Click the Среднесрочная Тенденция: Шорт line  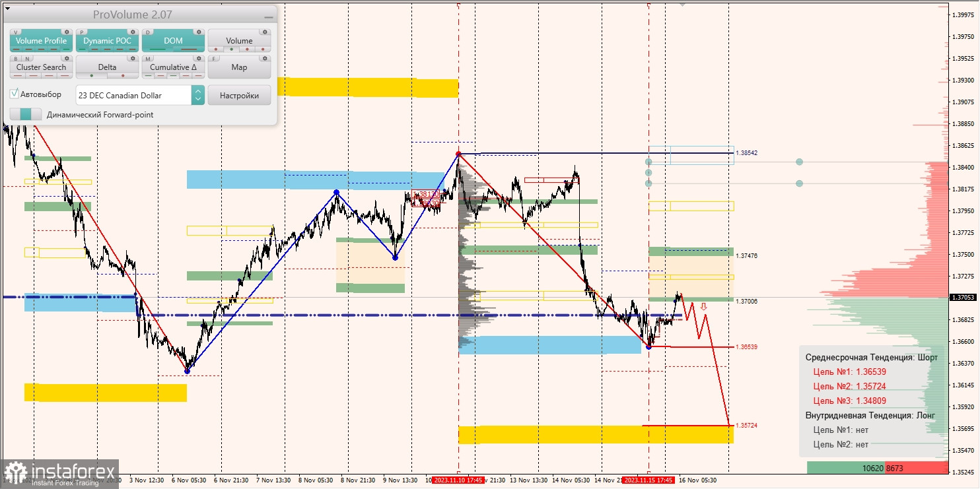click(871, 357)
